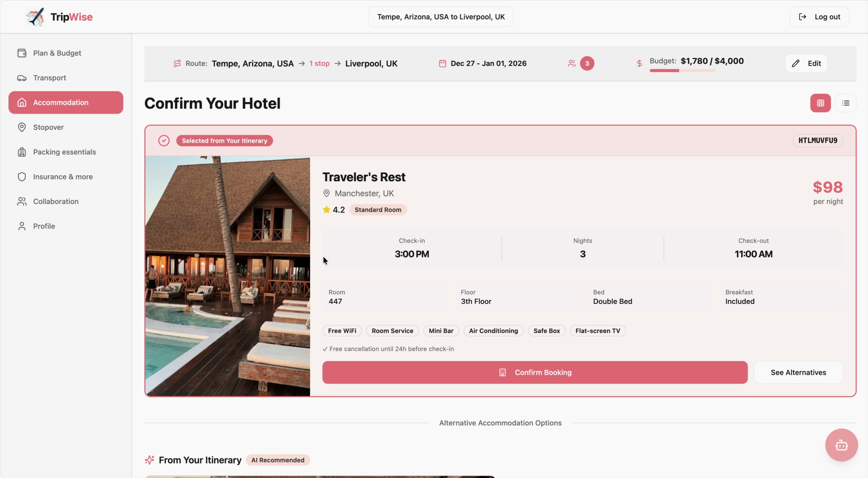Image resolution: width=868 pixels, height=478 pixels.
Task: Click the Flat-screen TV amenity chip
Action: point(598,331)
